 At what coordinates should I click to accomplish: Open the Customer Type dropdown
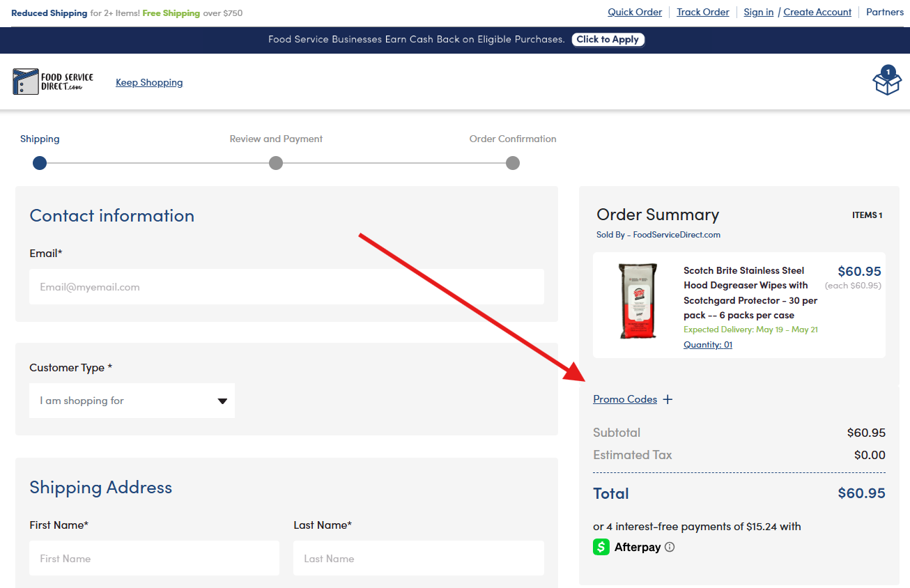(132, 401)
